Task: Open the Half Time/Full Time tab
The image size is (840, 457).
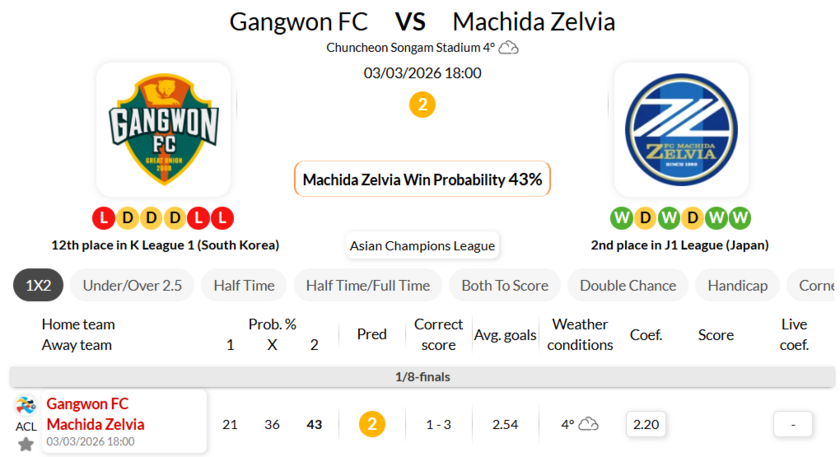Action: click(x=368, y=285)
